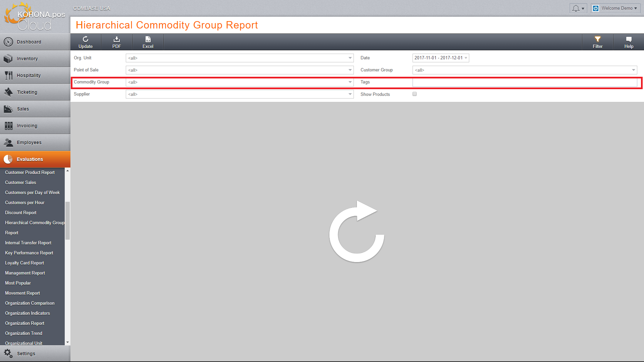Screen dimensions: 644x362
Task: Open Customers per Day of Week
Action: [32, 192]
